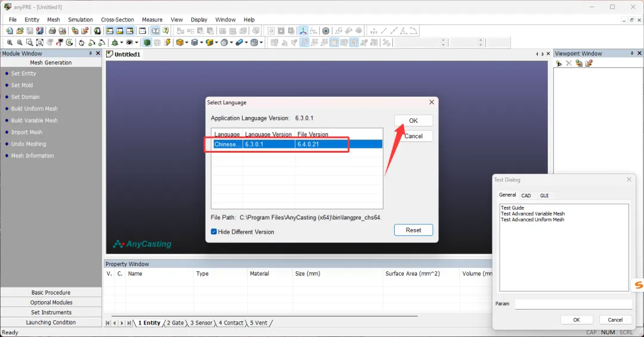
Task: Click the lightning bolt toolbar icon
Action: tap(168, 42)
